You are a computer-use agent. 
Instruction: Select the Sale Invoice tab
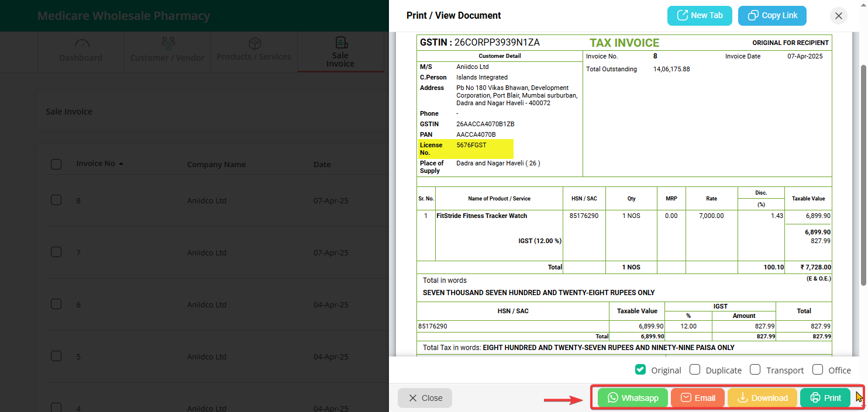coord(340,51)
